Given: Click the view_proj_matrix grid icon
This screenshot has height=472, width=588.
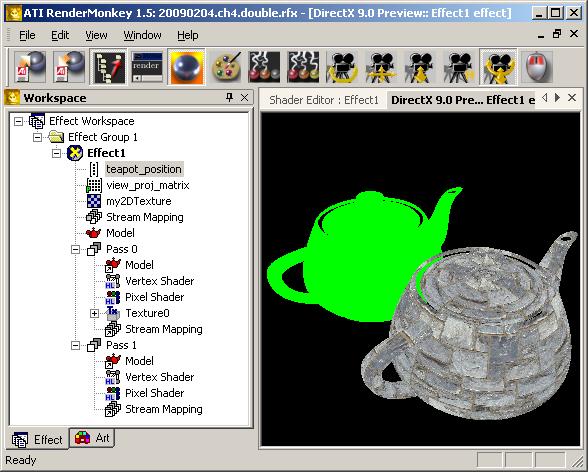Looking at the screenshot, I should (x=94, y=185).
